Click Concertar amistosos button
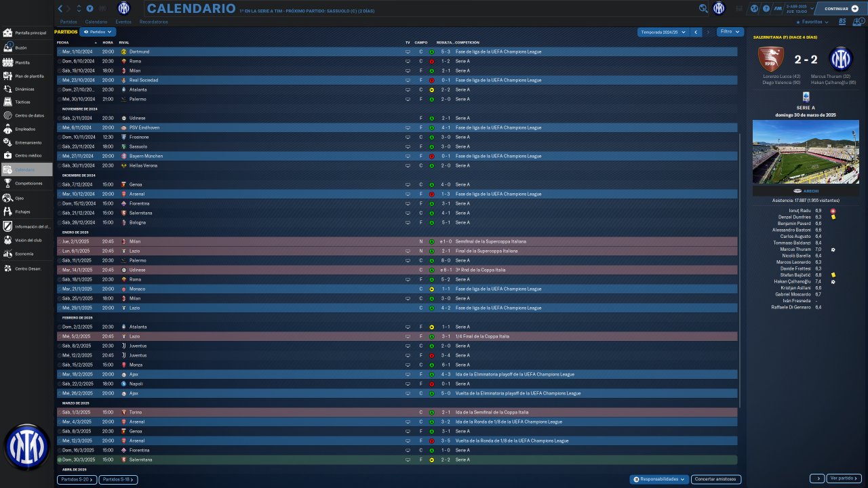Viewport: 868px width, 488px height. coord(716,479)
